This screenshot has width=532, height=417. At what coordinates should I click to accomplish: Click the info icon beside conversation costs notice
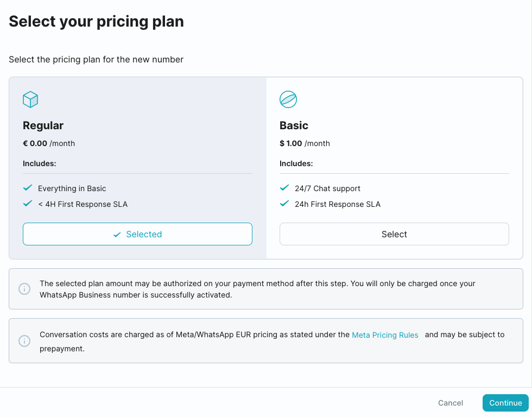(24, 341)
